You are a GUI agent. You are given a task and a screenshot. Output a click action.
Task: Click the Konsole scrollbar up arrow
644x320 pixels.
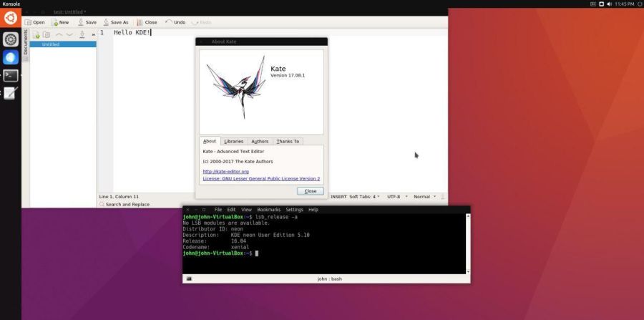click(468, 215)
